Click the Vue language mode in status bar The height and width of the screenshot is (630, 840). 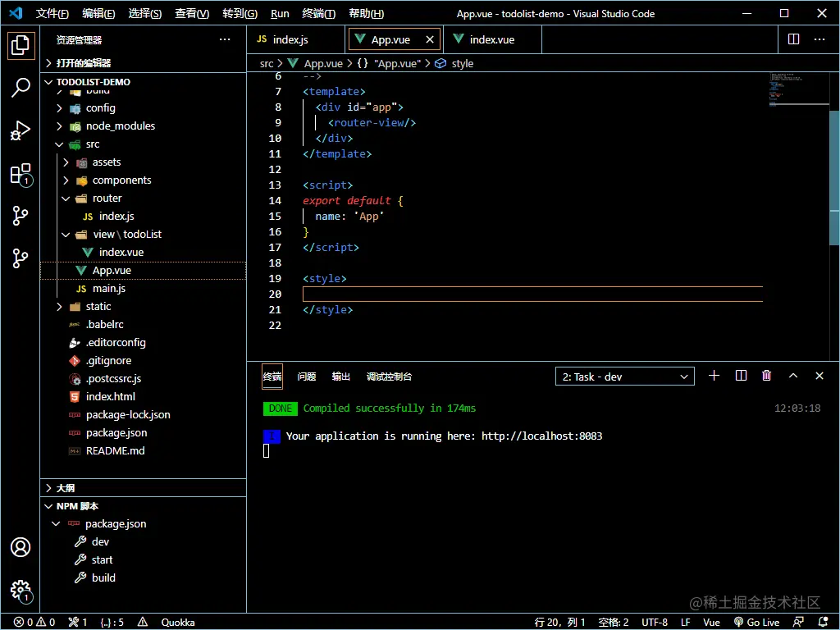point(711,622)
